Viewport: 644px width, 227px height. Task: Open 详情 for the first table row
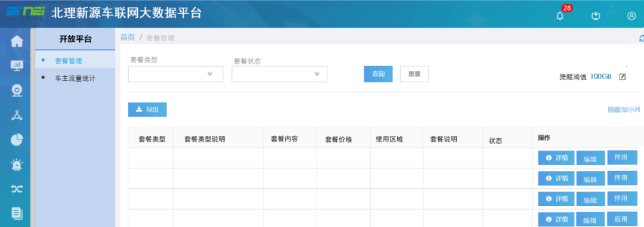[x=556, y=157]
